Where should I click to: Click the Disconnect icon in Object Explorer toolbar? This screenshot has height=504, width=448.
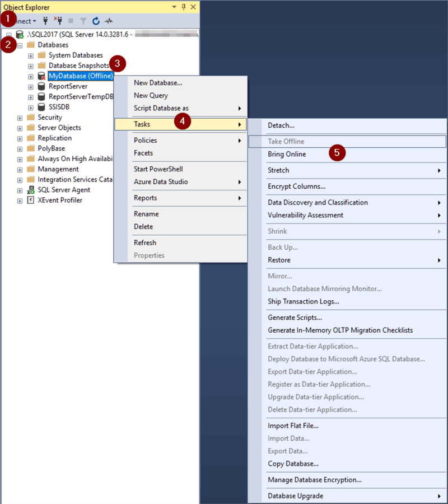tap(59, 21)
